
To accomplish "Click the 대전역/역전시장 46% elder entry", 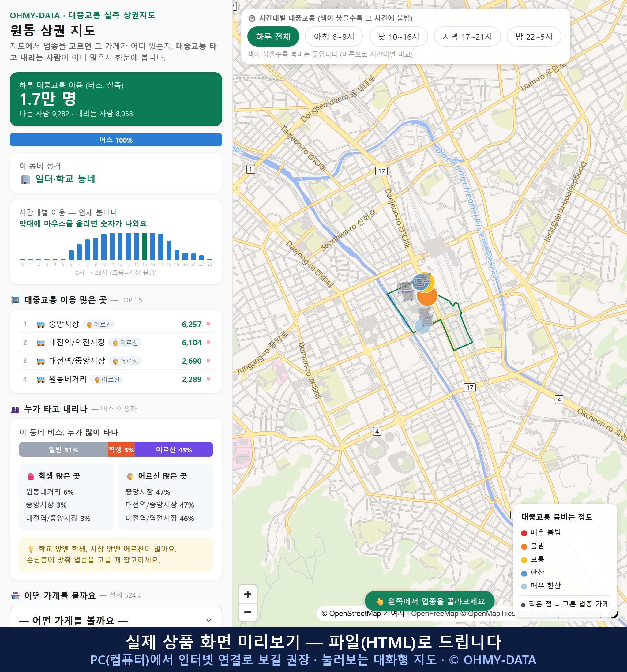I will (x=160, y=518).
